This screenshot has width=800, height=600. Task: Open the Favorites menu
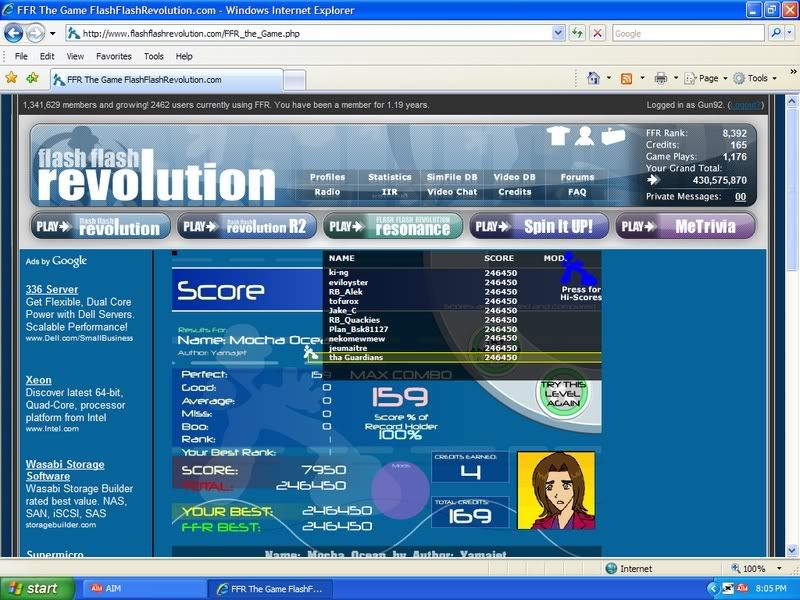113,56
